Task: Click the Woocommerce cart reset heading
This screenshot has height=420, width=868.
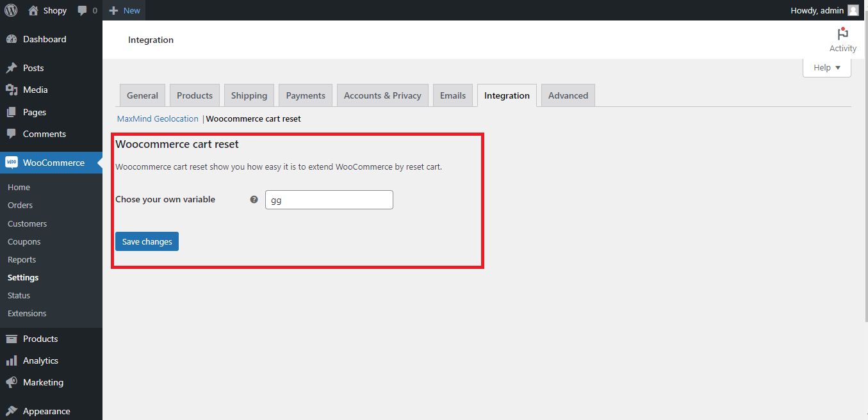Action: coord(177,145)
